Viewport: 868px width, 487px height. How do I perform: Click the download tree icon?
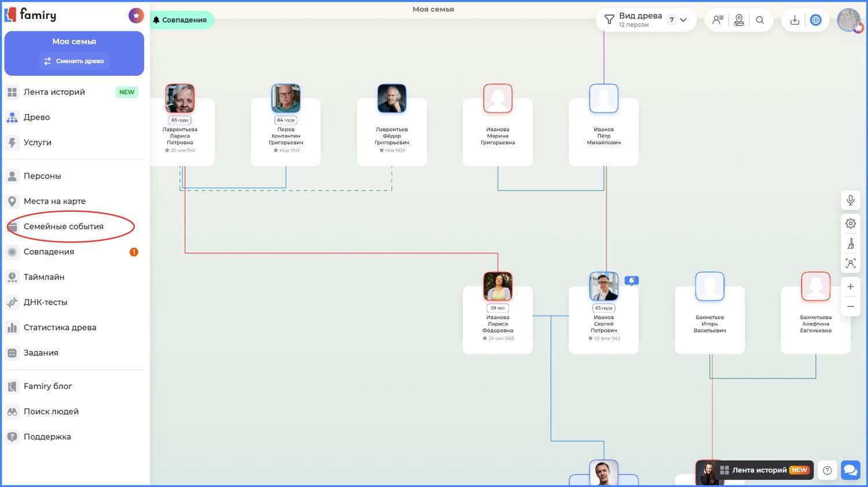795,20
